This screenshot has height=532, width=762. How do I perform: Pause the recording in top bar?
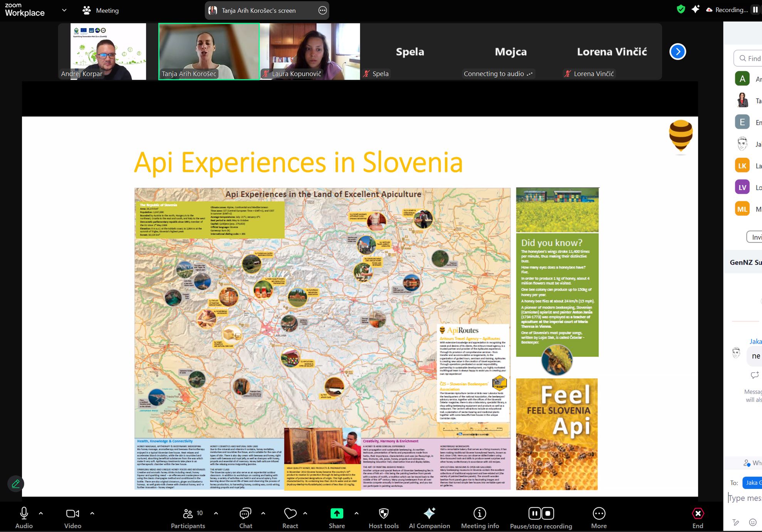point(755,10)
